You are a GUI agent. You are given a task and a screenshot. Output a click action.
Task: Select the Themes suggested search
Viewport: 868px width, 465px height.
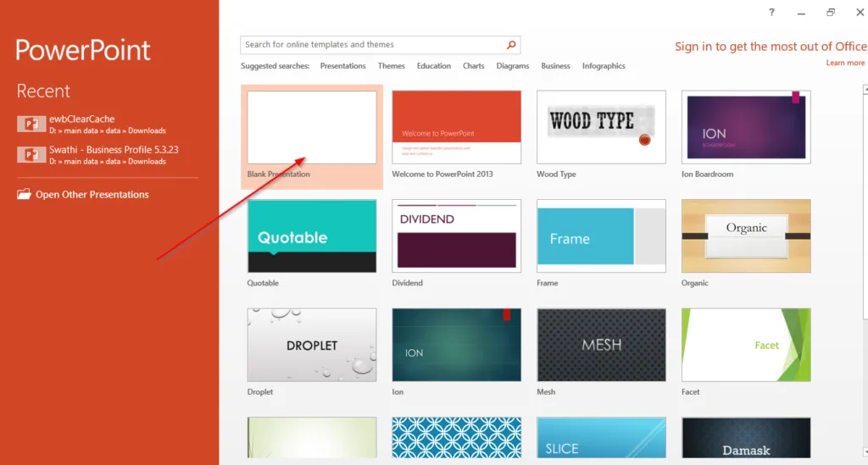pos(391,66)
